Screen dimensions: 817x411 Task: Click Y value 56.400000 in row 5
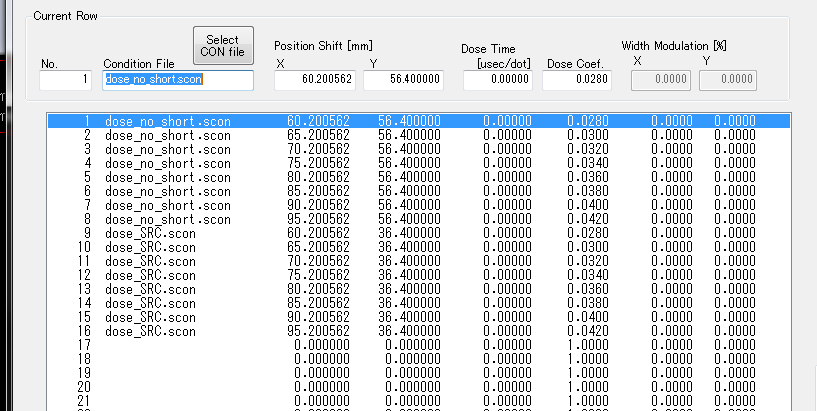point(410,178)
